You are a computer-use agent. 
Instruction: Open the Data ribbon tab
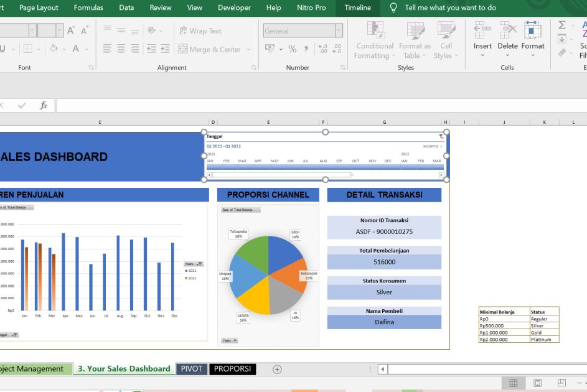click(126, 7)
